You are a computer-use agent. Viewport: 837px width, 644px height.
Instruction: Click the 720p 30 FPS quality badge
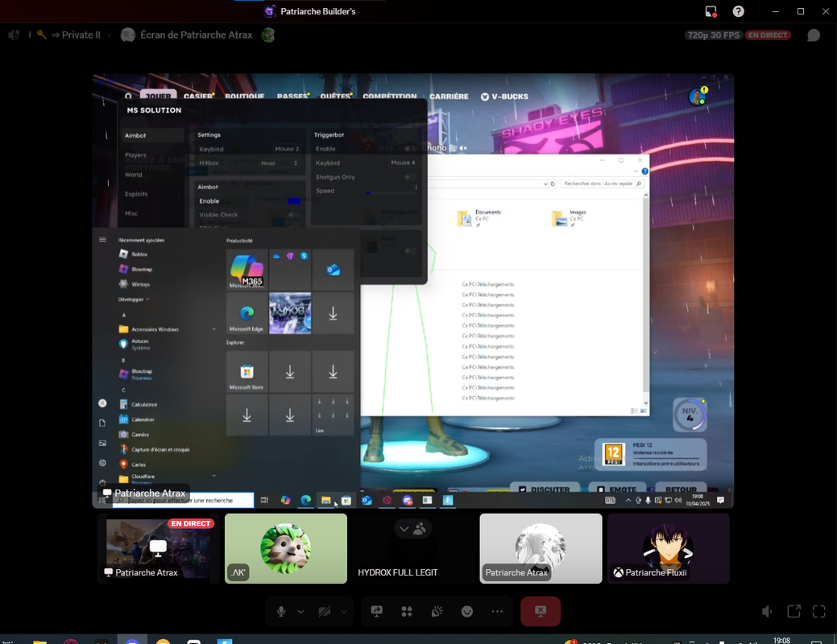click(x=714, y=35)
